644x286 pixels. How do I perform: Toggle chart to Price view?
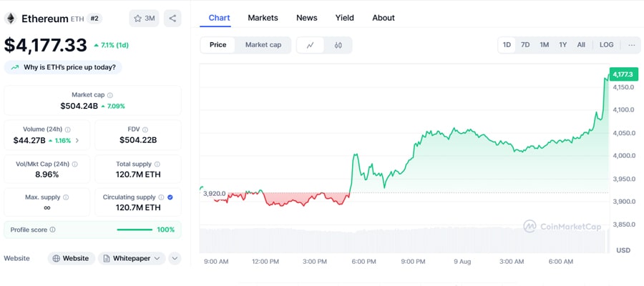tap(218, 45)
